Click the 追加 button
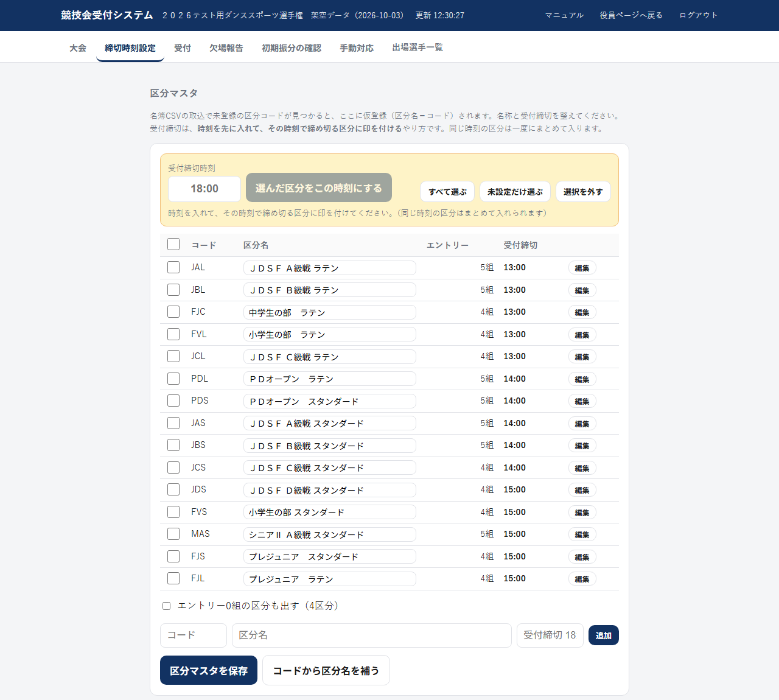The image size is (779, 700). [x=604, y=635]
